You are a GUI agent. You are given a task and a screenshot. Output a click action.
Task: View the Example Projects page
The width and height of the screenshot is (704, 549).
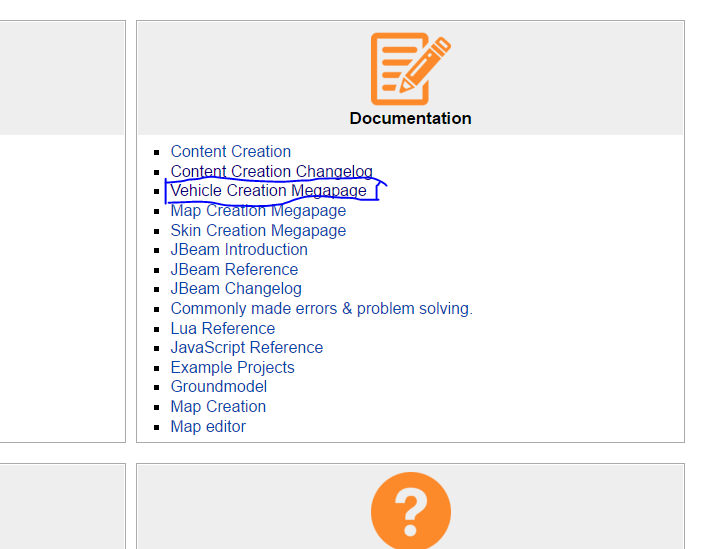[233, 368]
